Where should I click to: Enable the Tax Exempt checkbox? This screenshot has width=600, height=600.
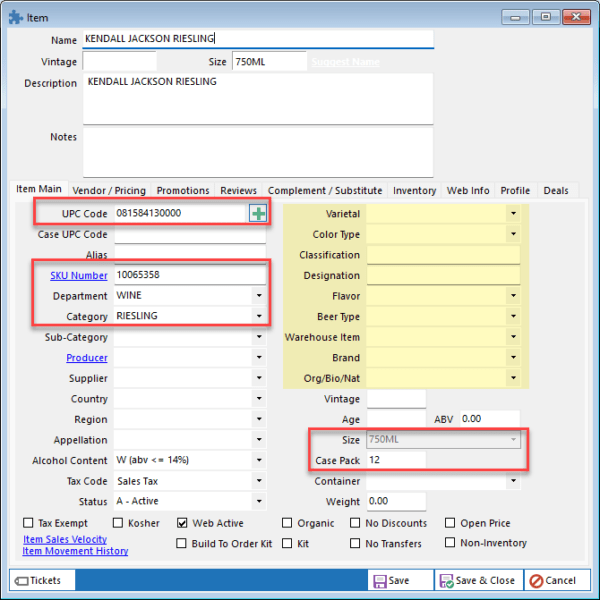pos(28,523)
